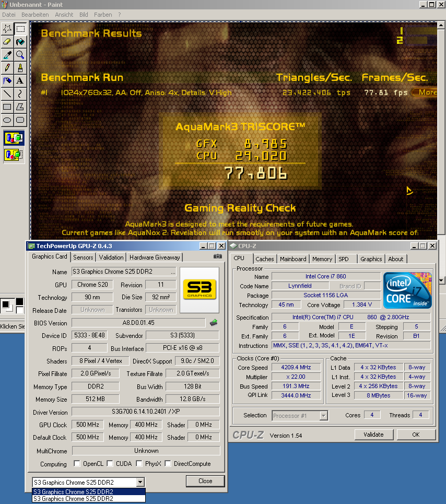The width and height of the screenshot is (446, 504).
Task: Pick the Text tool in Paint
Action: point(20,80)
